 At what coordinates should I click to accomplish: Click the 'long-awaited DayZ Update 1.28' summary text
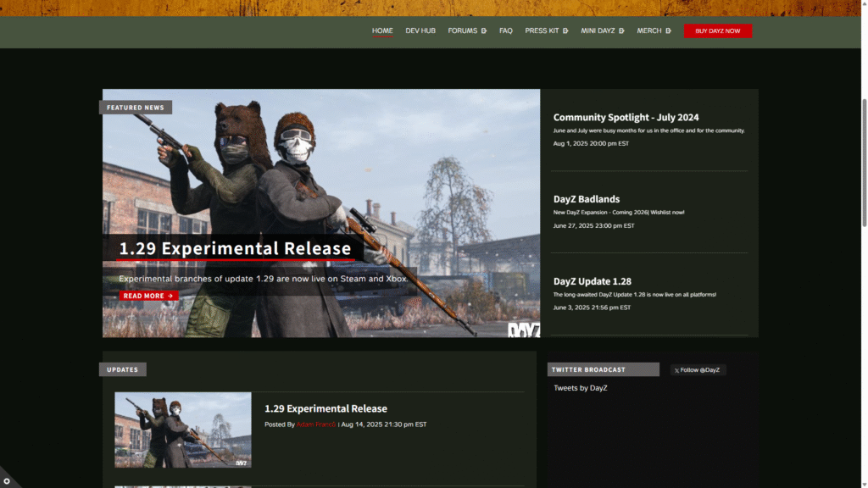pyautogui.click(x=634, y=294)
